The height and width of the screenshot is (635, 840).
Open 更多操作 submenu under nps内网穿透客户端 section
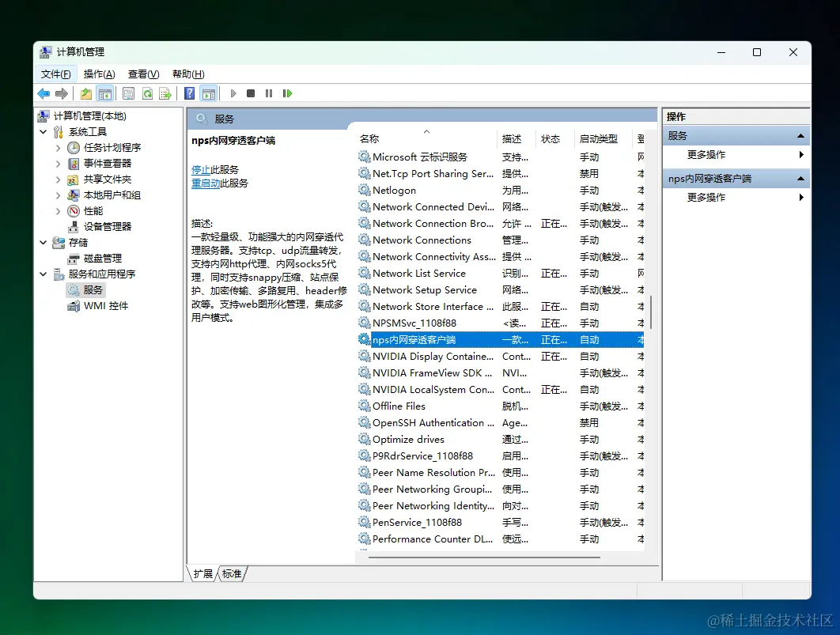736,198
